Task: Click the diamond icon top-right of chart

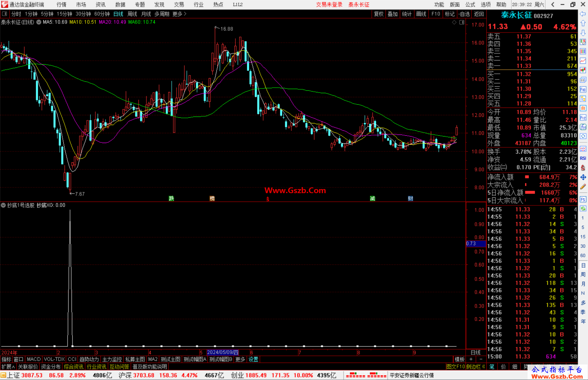Action: coord(454,22)
